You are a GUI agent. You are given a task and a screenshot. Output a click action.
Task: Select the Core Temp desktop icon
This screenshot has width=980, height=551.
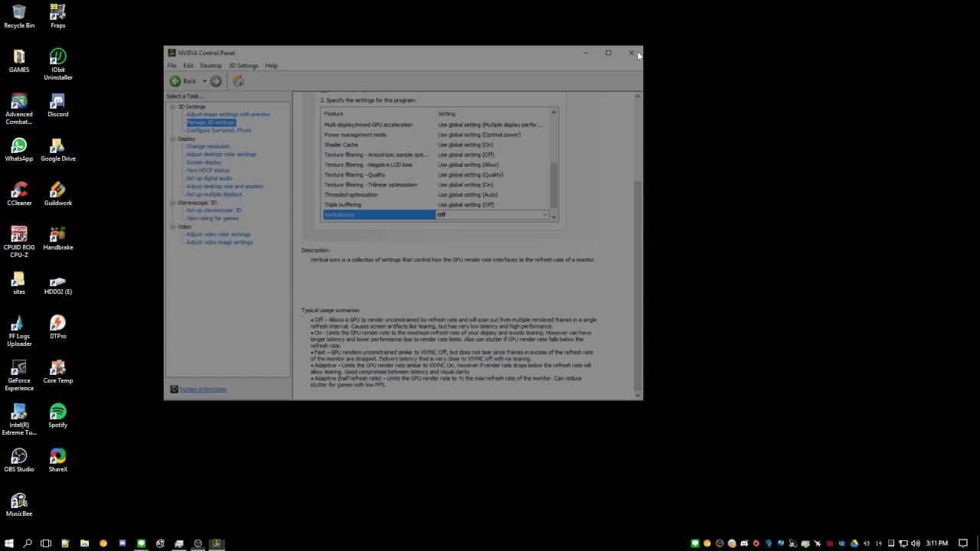58,371
